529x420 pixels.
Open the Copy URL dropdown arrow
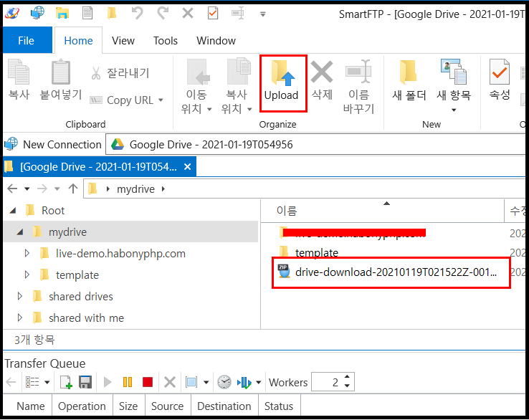[161, 100]
